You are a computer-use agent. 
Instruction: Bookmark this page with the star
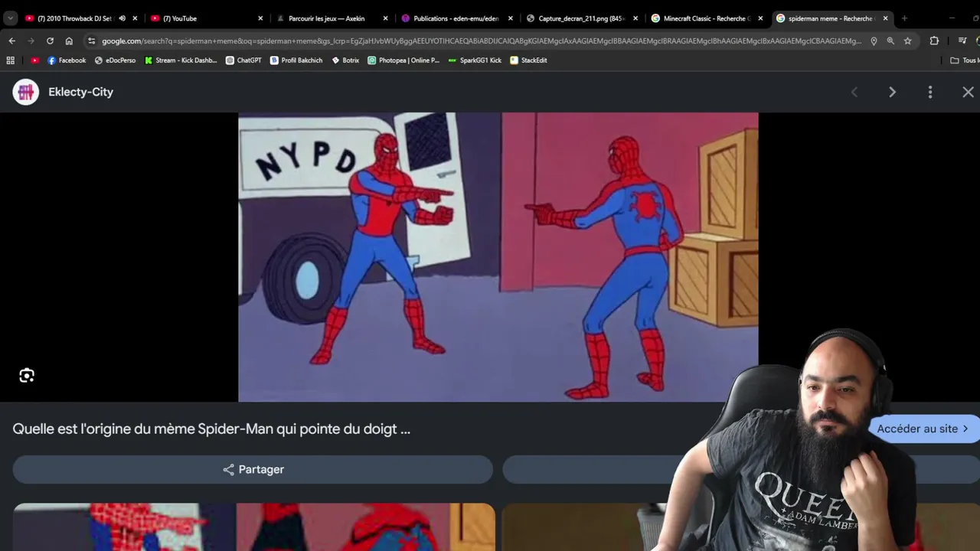pyautogui.click(x=907, y=41)
